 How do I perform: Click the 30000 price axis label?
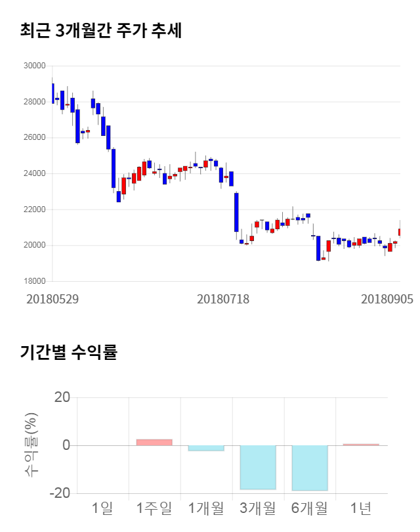(33, 66)
